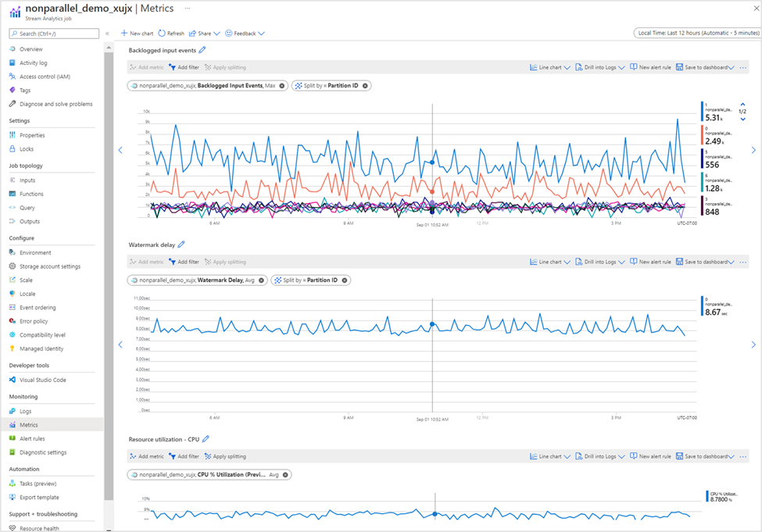The image size is (762, 532).
Task: Open the Activity log menu item
Action: click(34, 62)
